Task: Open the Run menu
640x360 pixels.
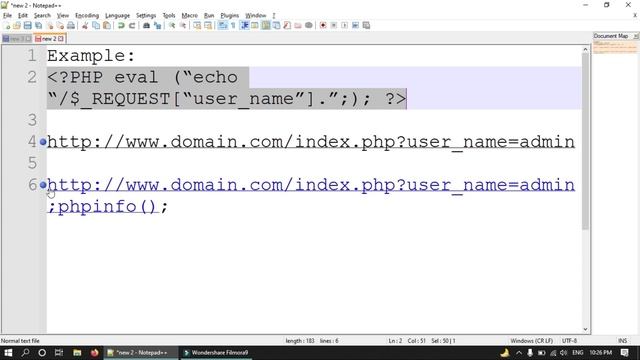Action: point(209,16)
